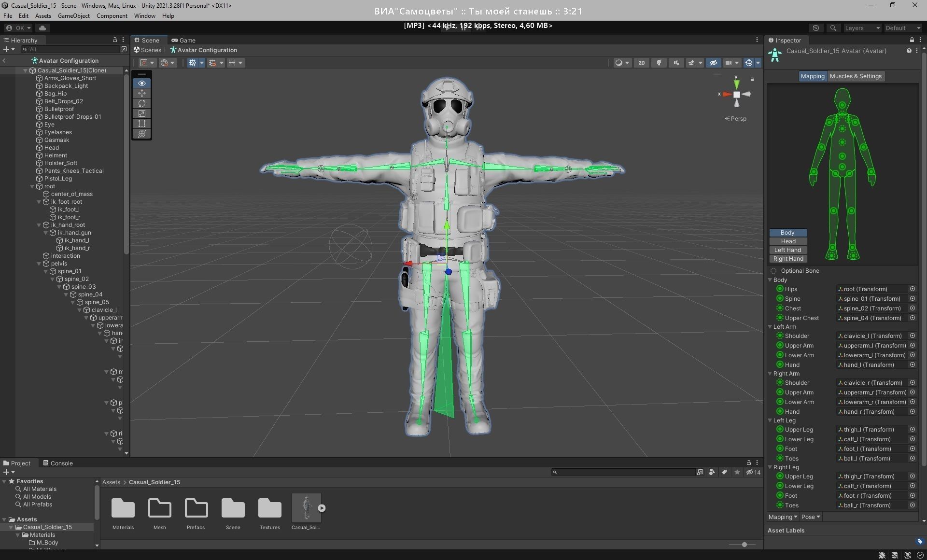The height and width of the screenshot is (560, 927).
Task: Open the Default layout dropdown
Action: [903, 28]
